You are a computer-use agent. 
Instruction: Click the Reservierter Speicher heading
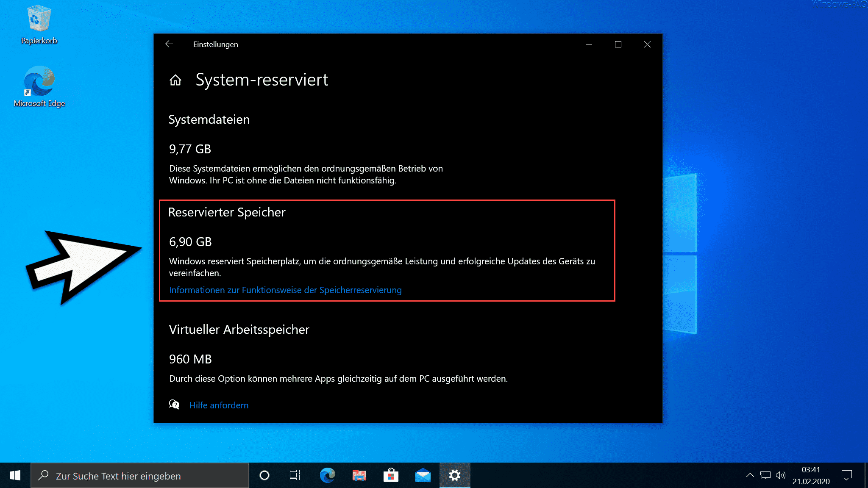click(227, 212)
